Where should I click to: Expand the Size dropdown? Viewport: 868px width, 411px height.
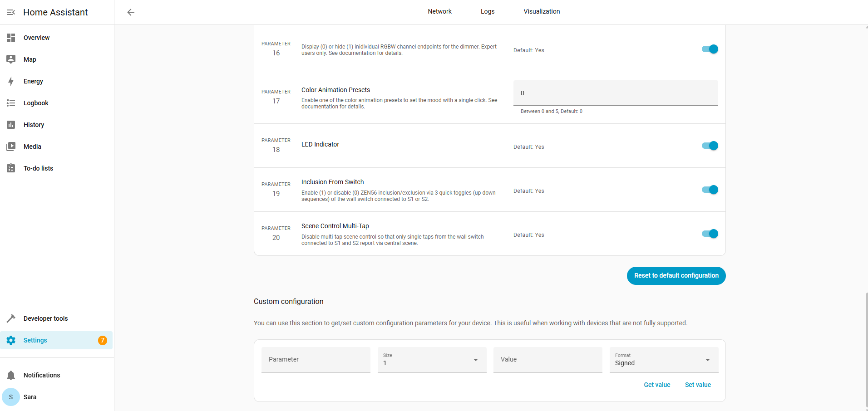click(x=432, y=360)
